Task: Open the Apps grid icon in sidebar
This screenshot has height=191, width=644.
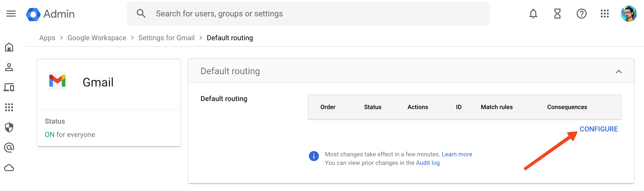Action: tap(9, 107)
